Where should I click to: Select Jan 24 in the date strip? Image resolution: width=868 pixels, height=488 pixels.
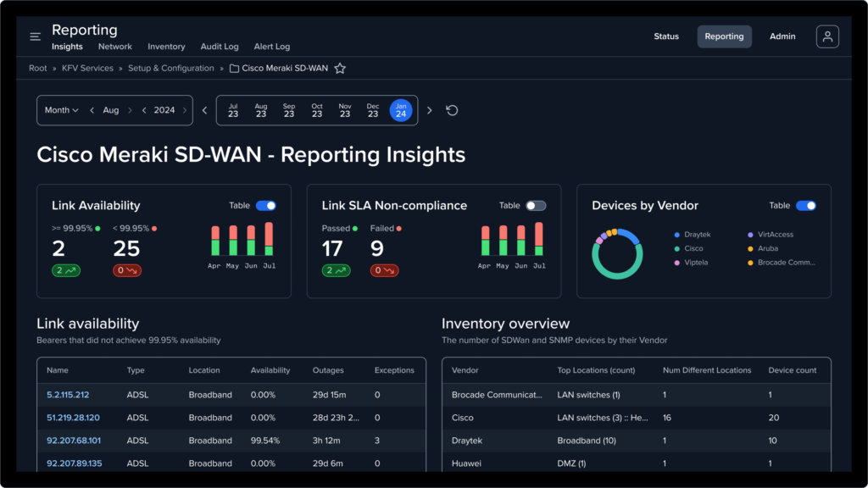[401, 110]
